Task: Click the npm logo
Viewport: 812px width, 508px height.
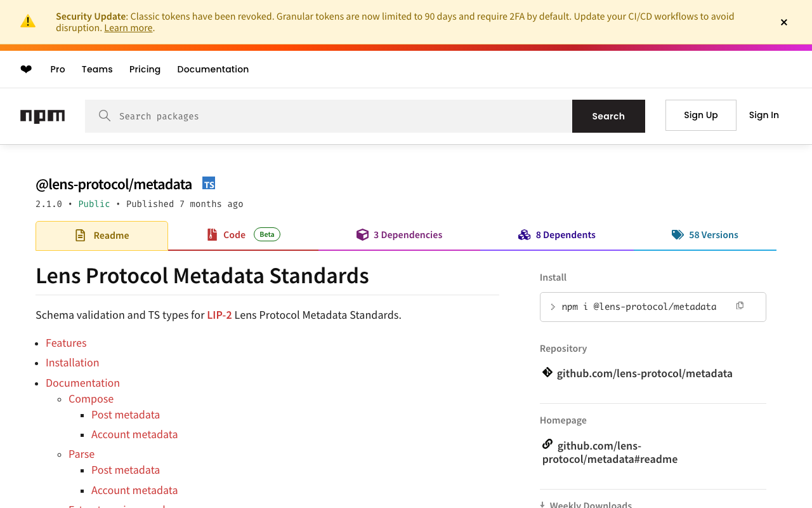Action: click(43, 116)
